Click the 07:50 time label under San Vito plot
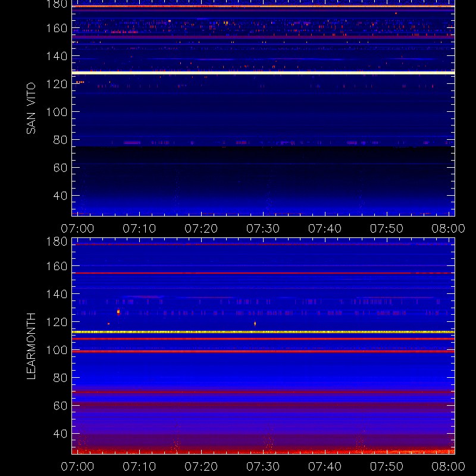This screenshot has height=476, width=476. click(387, 228)
